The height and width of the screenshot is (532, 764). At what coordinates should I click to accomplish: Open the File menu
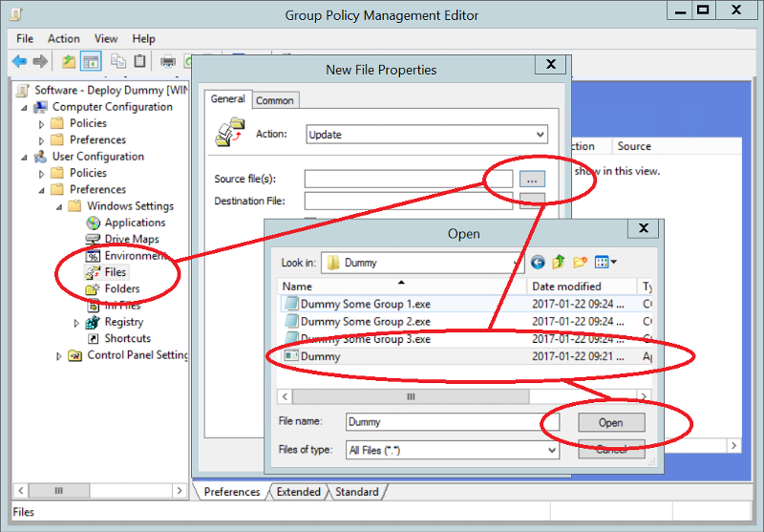point(25,38)
